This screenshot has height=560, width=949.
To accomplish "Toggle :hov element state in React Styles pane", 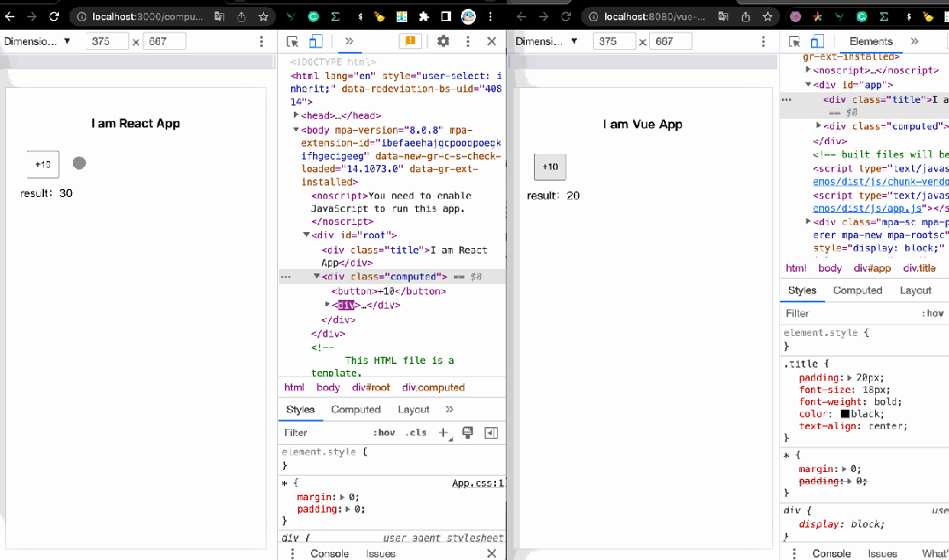I will click(383, 433).
